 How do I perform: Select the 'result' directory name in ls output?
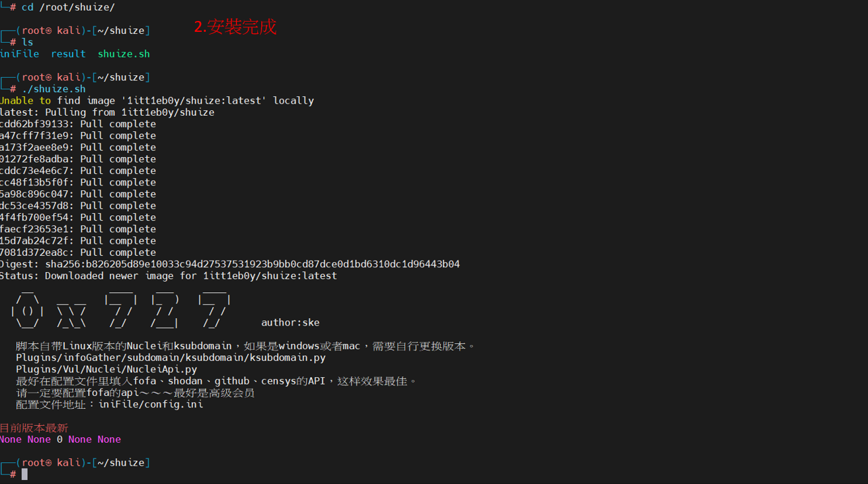point(68,53)
